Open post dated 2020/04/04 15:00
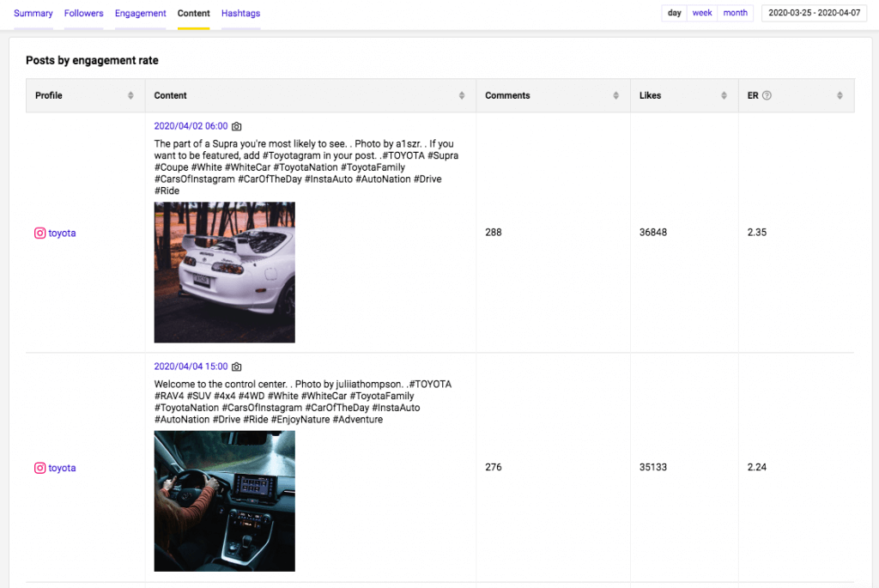The width and height of the screenshot is (879, 588). click(191, 367)
